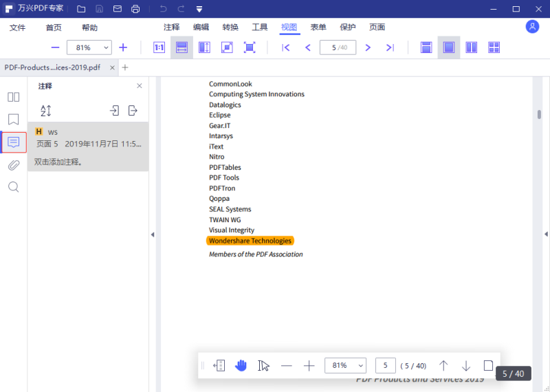Open the search sidebar panel
Image resolution: width=550 pixels, height=392 pixels.
13,187
